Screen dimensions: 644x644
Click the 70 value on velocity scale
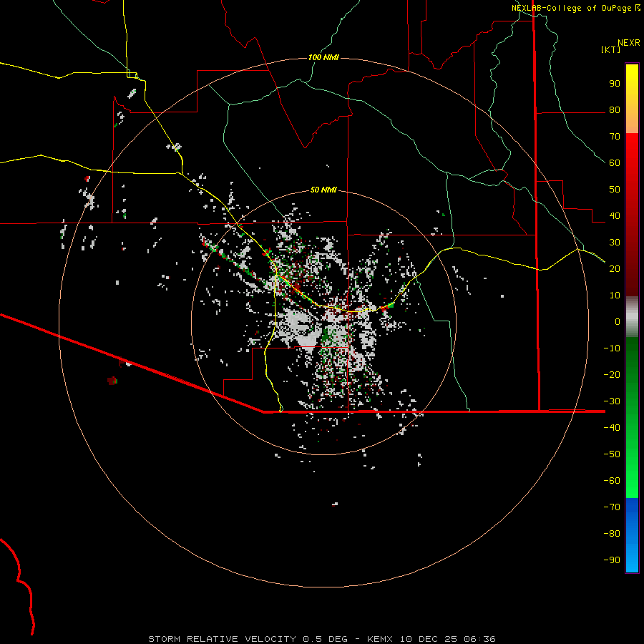coord(615,137)
